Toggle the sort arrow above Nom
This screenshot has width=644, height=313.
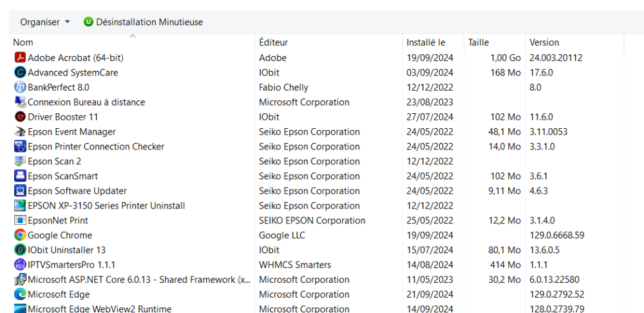pos(132,36)
